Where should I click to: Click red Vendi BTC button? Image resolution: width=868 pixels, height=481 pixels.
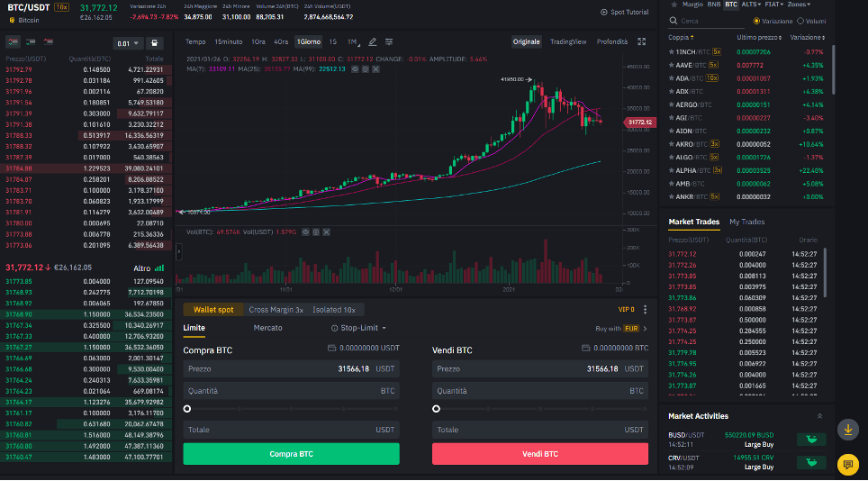[x=540, y=454]
